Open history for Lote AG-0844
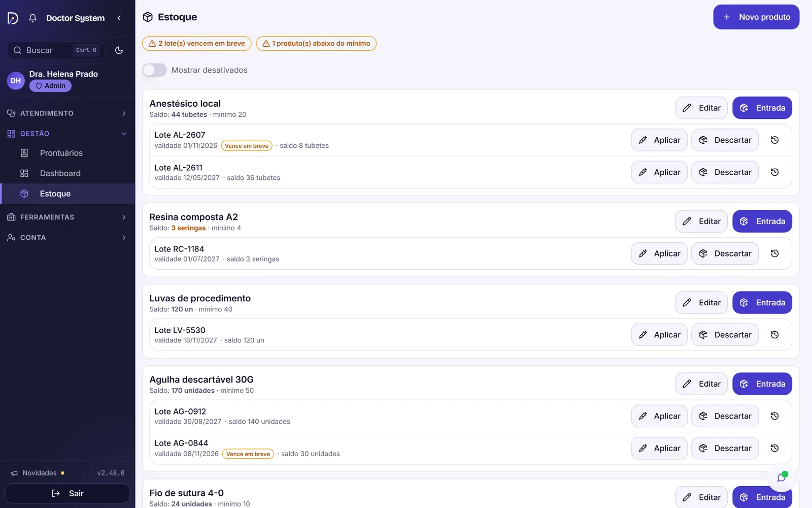The height and width of the screenshot is (508, 812). point(774,448)
